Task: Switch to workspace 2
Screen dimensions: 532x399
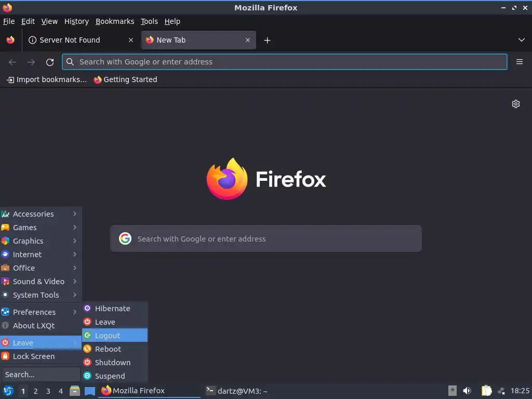Action: click(x=36, y=391)
